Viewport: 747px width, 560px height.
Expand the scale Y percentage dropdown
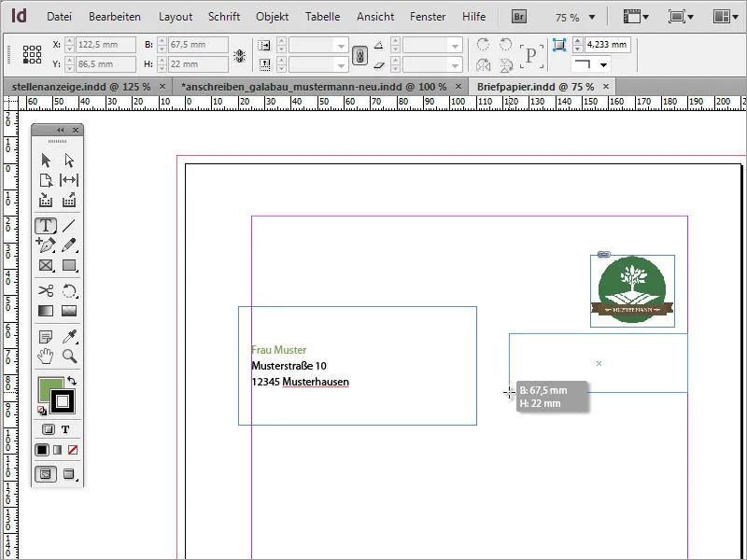341,64
